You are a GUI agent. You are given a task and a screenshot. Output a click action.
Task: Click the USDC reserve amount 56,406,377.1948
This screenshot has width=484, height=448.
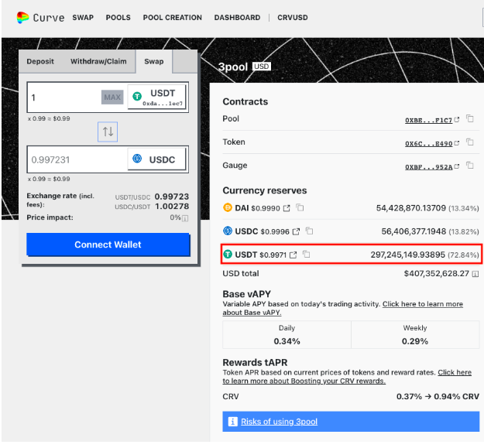pos(414,231)
